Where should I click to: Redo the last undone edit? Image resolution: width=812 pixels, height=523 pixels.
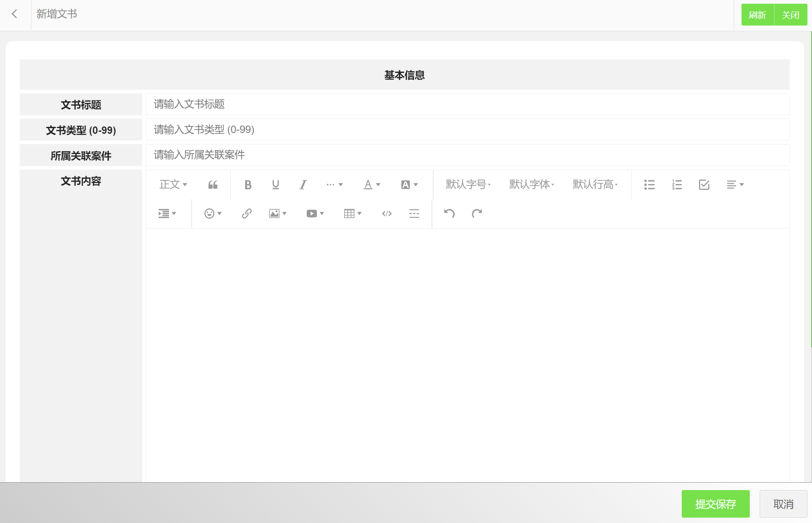click(477, 213)
